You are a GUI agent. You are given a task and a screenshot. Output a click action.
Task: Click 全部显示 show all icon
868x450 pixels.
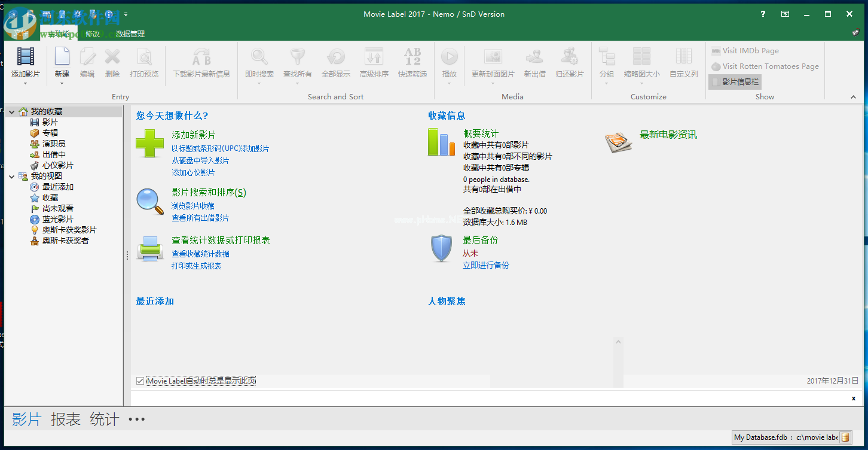[336, 57]
